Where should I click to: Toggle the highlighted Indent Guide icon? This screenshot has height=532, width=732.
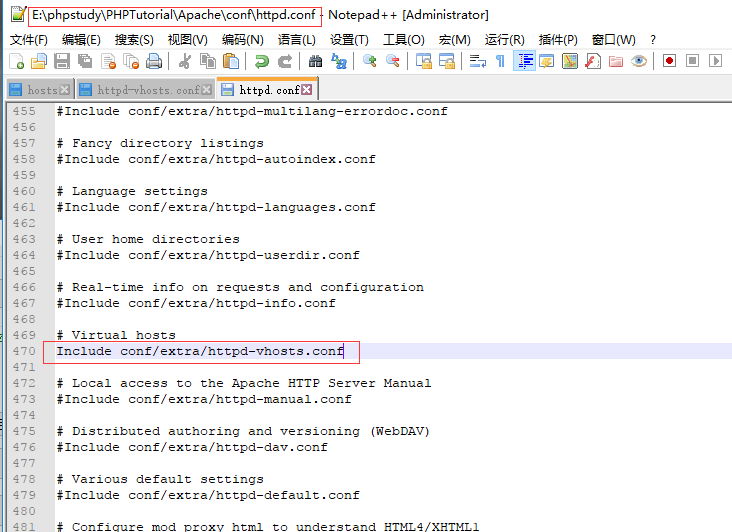pyautogui.click(x=524, y=61)
